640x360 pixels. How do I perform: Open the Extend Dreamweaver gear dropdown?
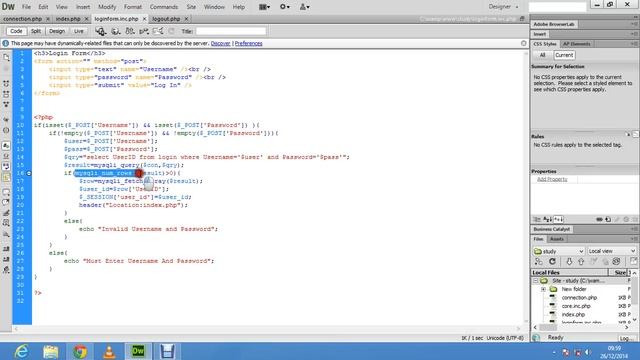pyautogui.click(x=284, y=7)
